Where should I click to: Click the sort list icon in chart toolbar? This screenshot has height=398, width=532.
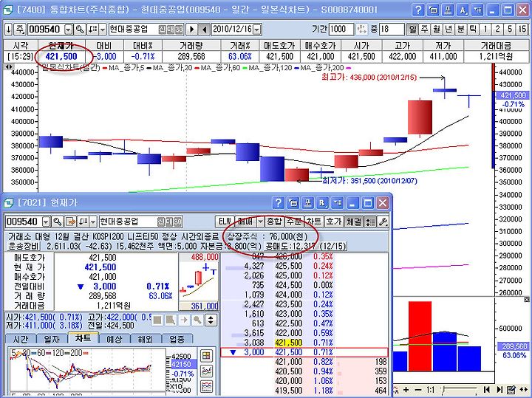[x=92, y=29]
